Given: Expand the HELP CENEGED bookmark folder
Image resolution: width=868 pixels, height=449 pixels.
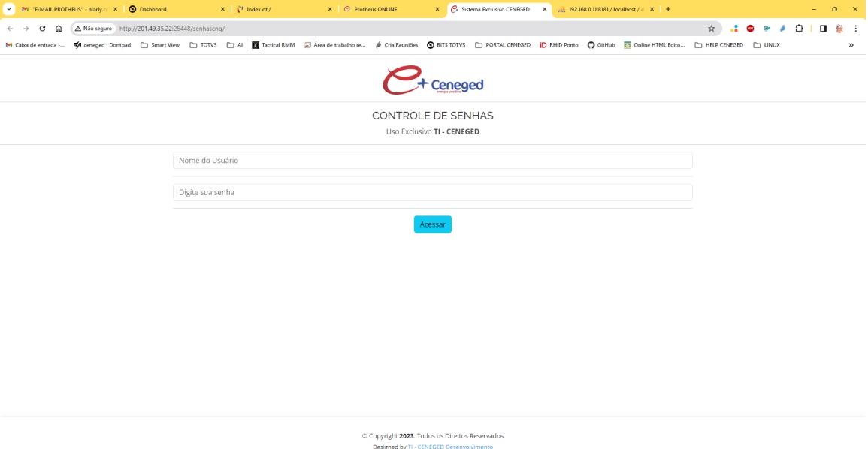Looking at the screenshot, I should [718, 45].
